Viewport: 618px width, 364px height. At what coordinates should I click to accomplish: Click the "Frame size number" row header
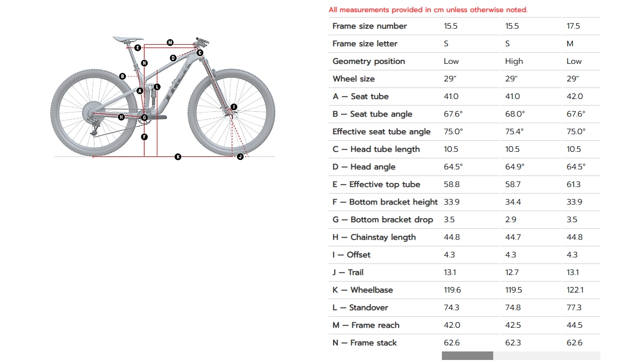[369, 26]
